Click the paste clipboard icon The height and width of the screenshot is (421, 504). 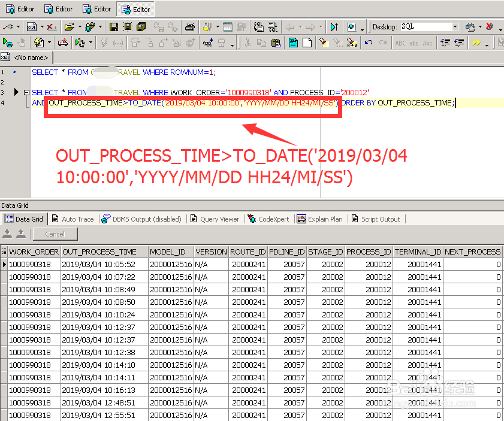pyautogui.click(x=276, y=43)
